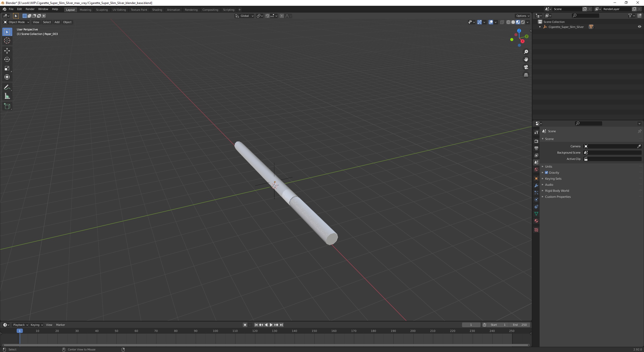
Task: Hide Cigarette_Super_Slim_Silver with the eye icon
Action: 639,27
